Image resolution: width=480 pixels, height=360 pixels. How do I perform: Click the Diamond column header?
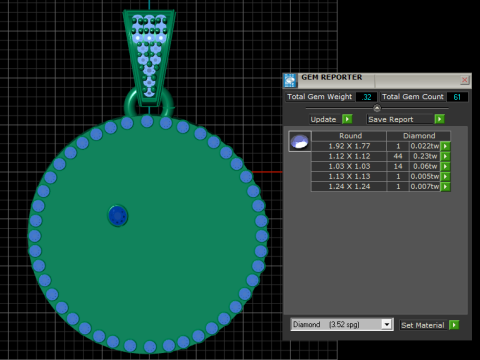pyautogui.click(x=419, y=136)
